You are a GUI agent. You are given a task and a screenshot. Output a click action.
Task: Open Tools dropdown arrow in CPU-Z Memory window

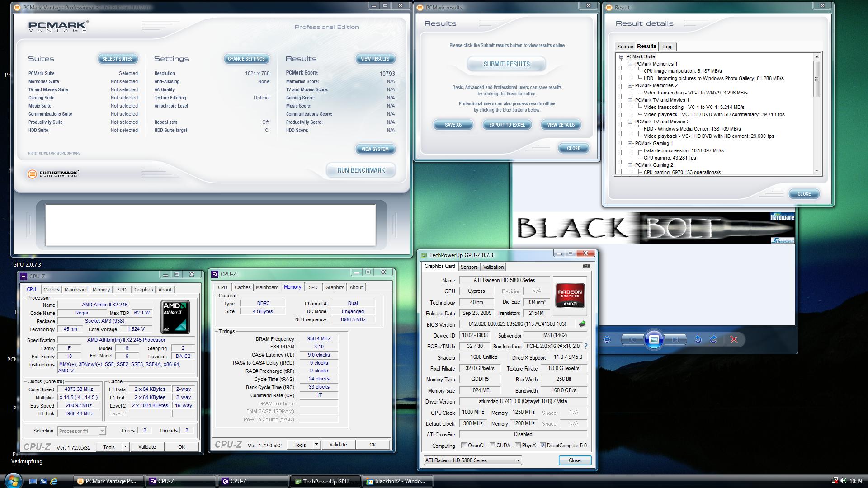point(316,445)
